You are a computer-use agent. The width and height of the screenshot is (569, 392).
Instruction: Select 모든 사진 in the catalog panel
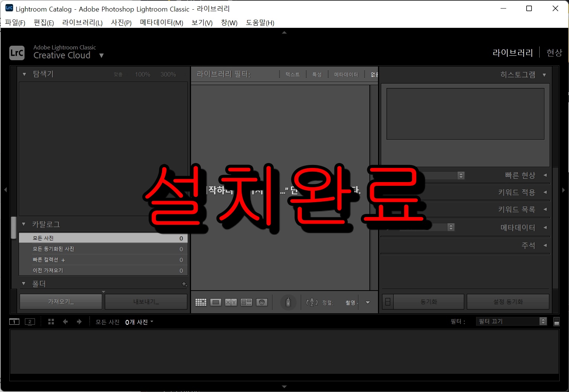[x=43, y=238]
